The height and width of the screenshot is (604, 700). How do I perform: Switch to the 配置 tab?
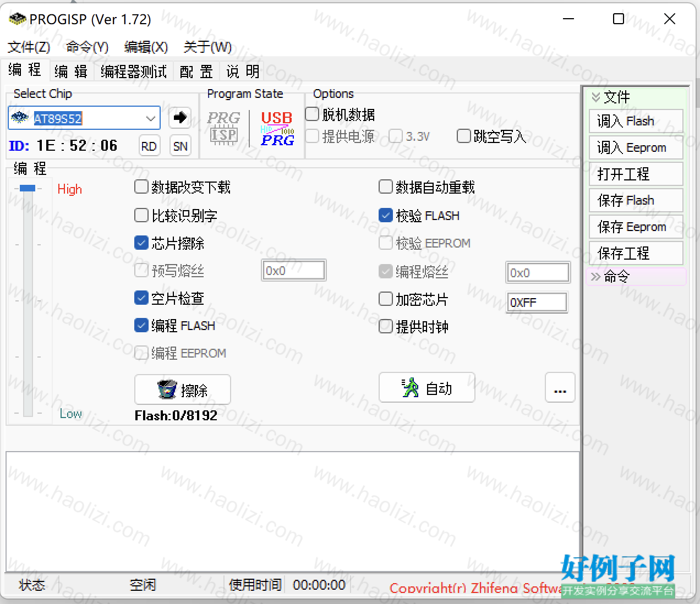tap(196, 72)
